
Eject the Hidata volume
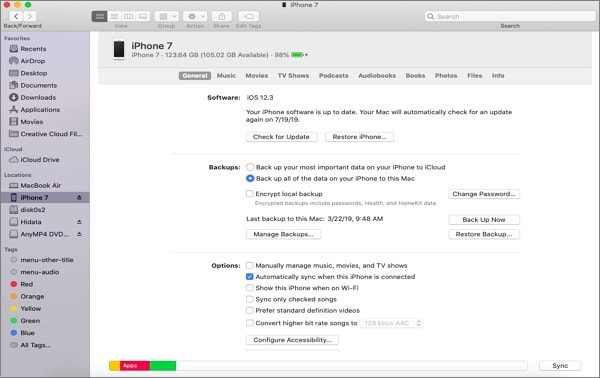[79, 222]
